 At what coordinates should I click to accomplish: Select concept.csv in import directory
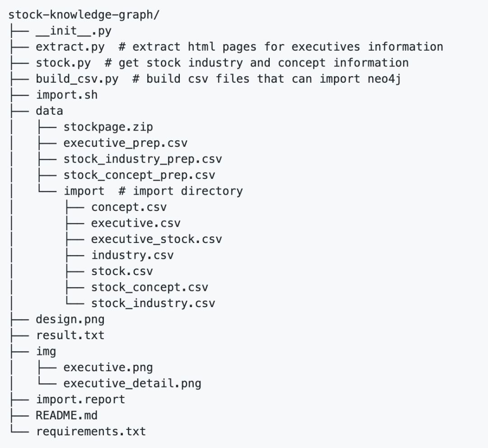pos(129,207)
